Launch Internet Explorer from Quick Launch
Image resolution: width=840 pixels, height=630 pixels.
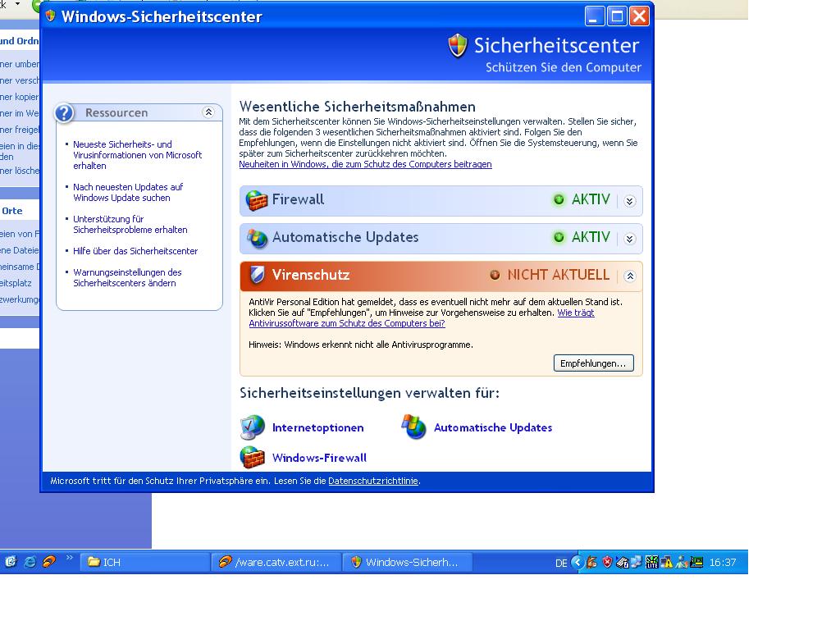pos(30,561)
